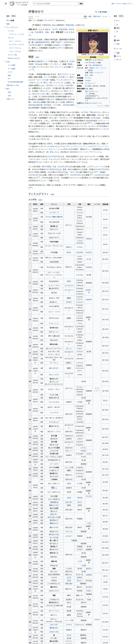Open the 履歴を表示 history tab
138x644 pixels.
(97, 17)
